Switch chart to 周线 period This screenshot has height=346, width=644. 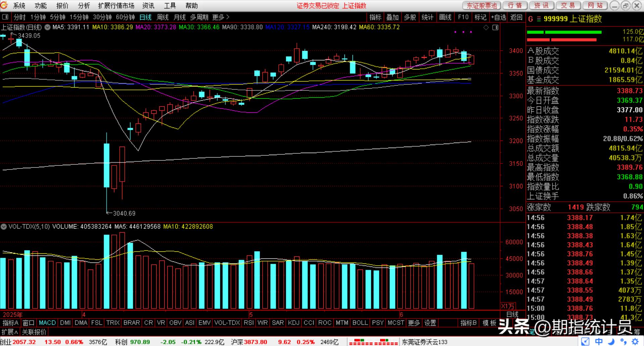point(163,17)
